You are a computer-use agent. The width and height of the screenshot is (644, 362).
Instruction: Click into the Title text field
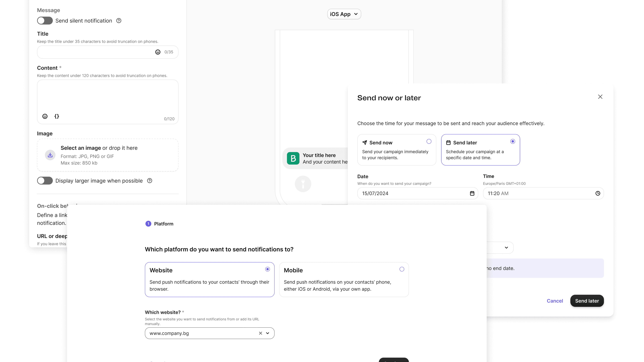(95, 52)
